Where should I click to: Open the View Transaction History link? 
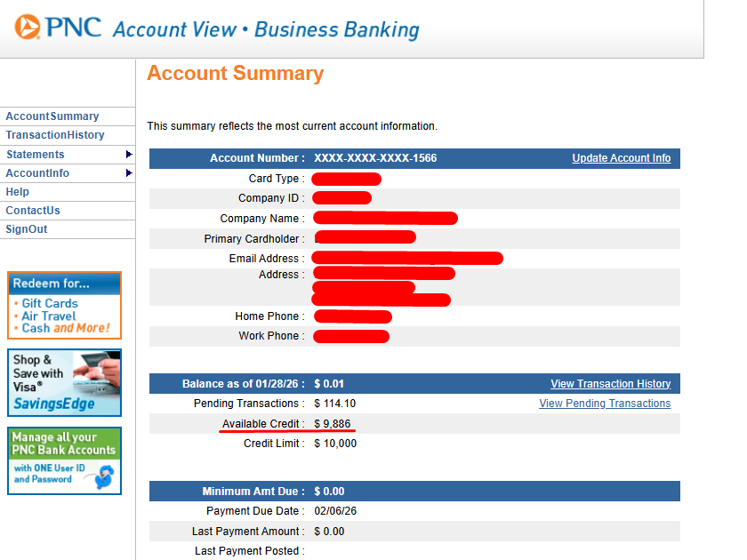click(x=610, y=384)
